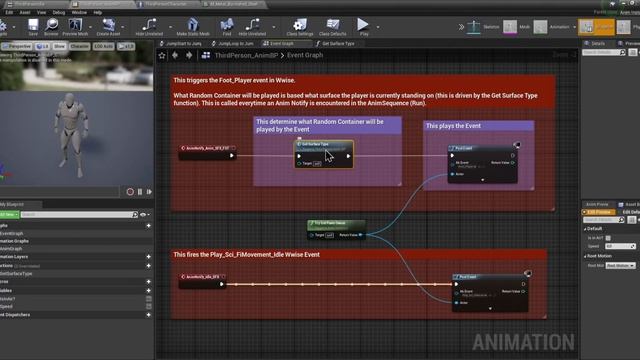This screenshot has height=360, width=640.
Task: Navigate forward with the graph arrow
Action: tap(189, 55)
